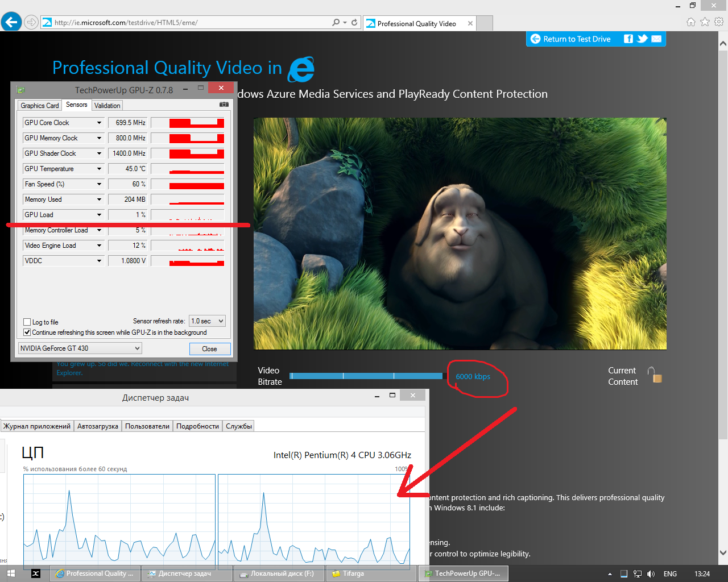Open the GPU Shader Clock sensor dropdown

(x=99, y=153)
